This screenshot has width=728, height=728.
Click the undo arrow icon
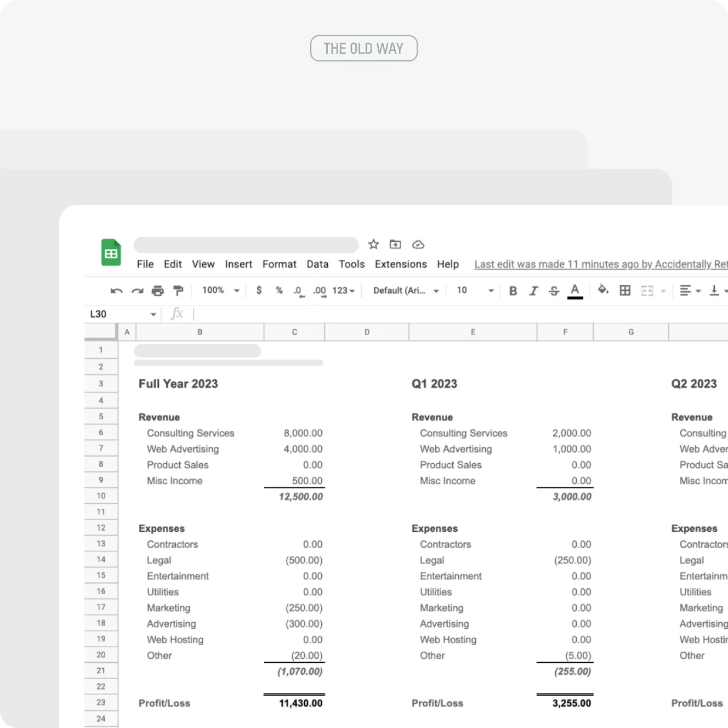pyautogui.click(x=116, y=291)
